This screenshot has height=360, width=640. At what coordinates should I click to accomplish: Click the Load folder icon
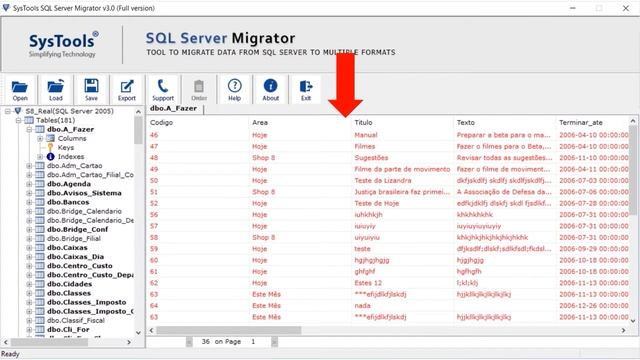pyautogui.click(x=56, y=89)
